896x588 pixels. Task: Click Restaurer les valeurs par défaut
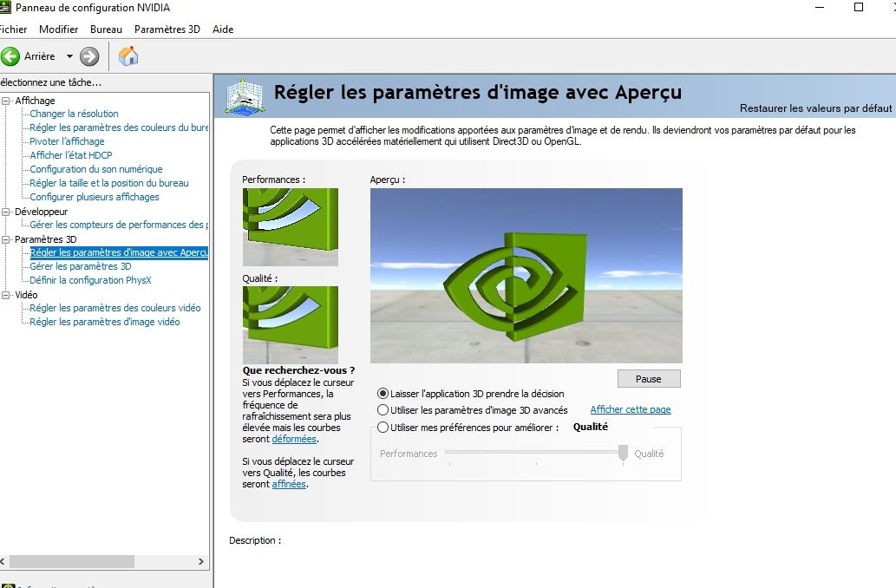click(815, 108)
